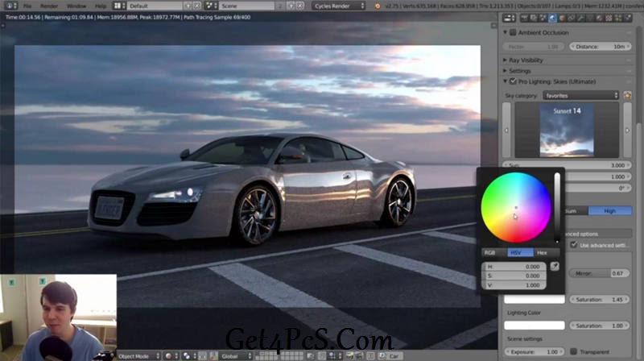This screenshot has width=644, height=361.
Task: Select the HSV color mode tab
Action: 520,252
